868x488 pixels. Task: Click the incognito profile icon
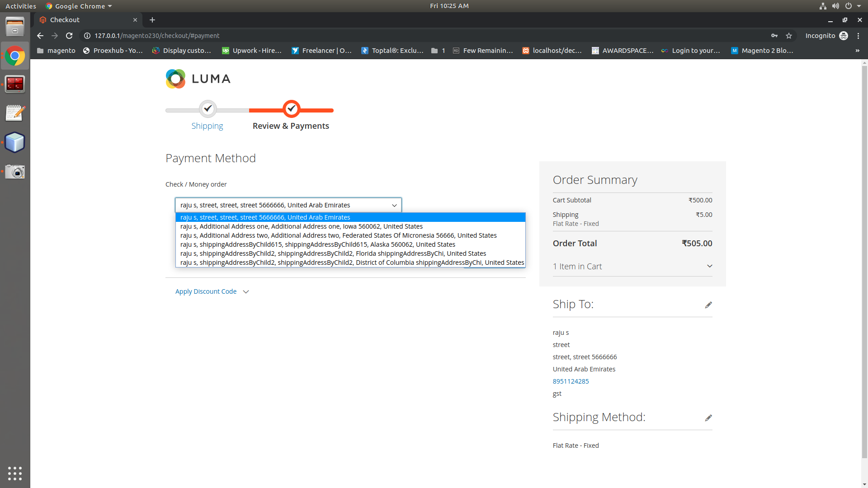pos(844,36)
